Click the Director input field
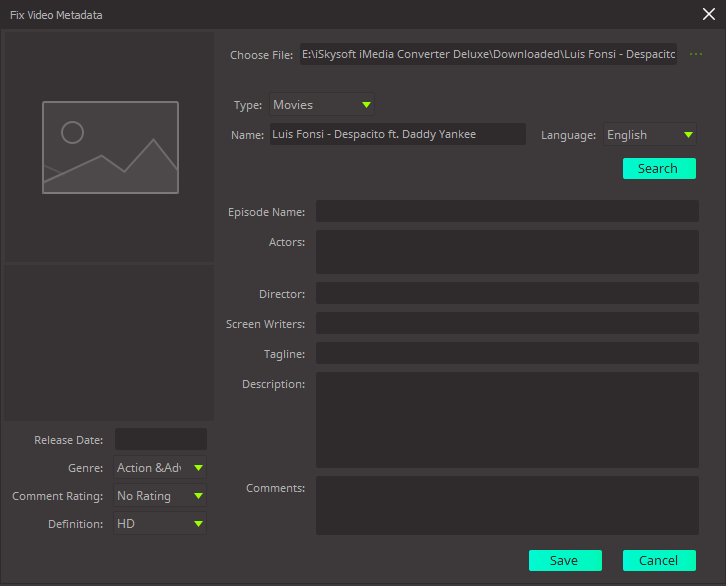 click(507, 293)
